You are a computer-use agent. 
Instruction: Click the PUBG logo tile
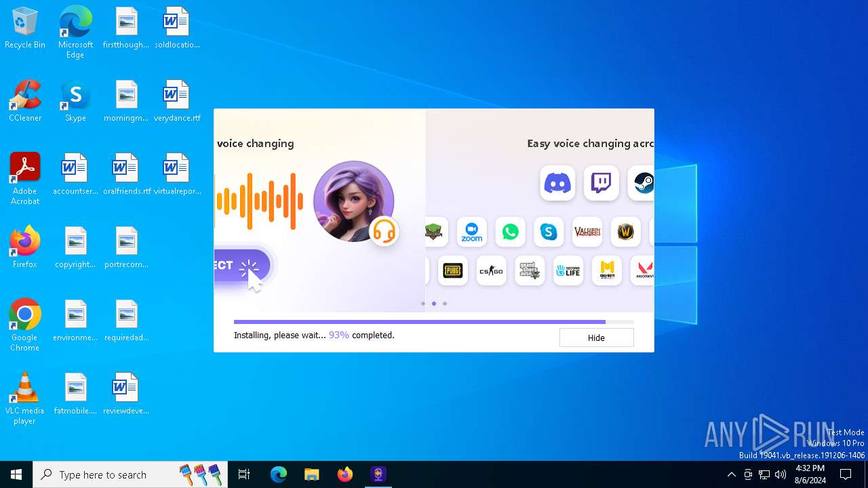(452, 271)
